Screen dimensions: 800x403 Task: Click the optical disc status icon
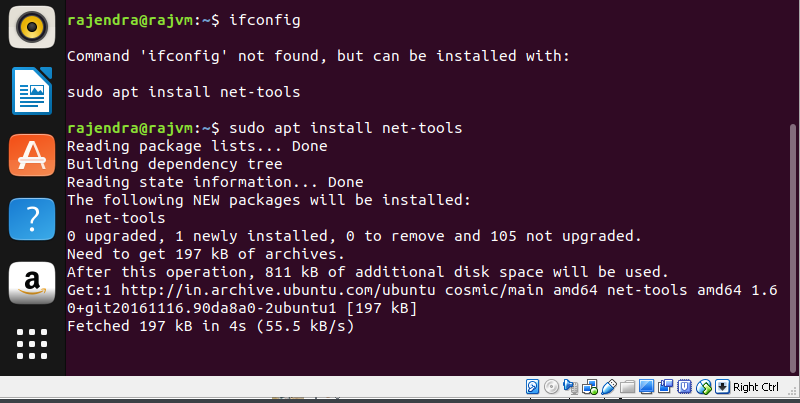[552, 387]
